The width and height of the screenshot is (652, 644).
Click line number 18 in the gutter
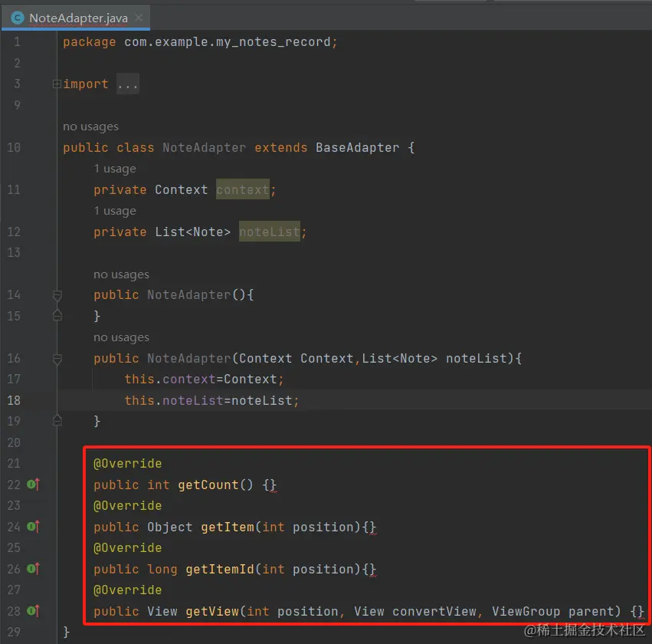(14, 400)
